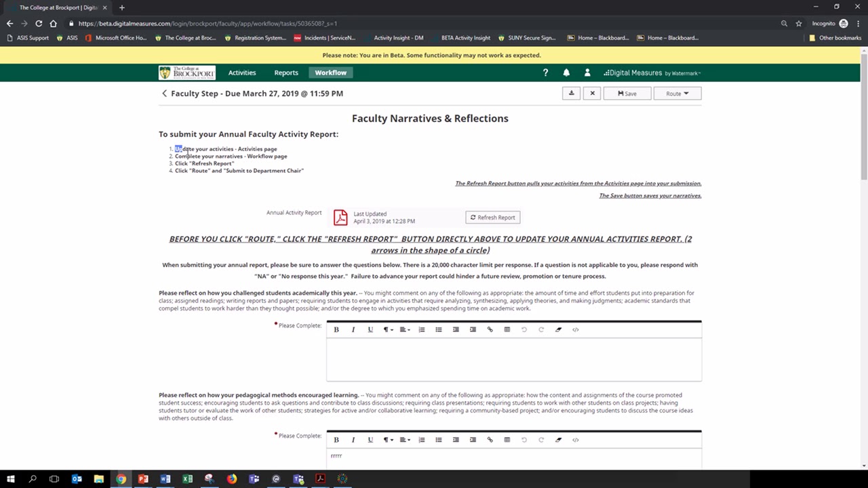Toggle bold in the pedagogical methods editor
This screenshot has width=868, height=488.
[x=336, y=440]
